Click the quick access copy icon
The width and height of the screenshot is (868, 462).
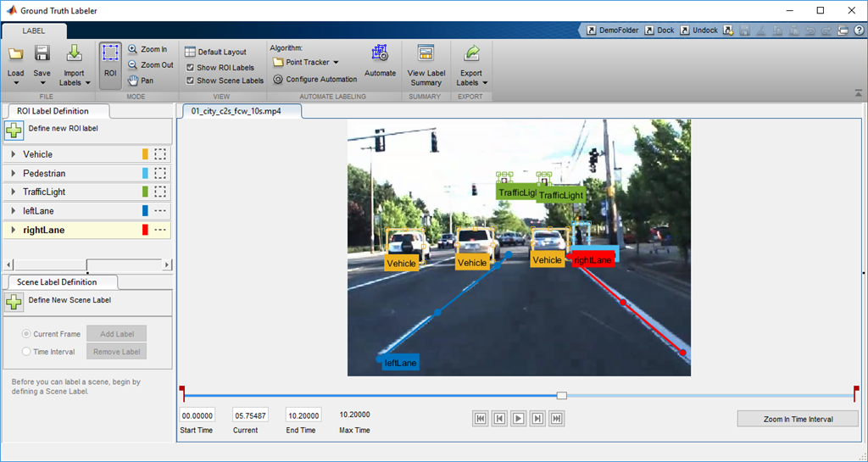(x=778, y=31)
